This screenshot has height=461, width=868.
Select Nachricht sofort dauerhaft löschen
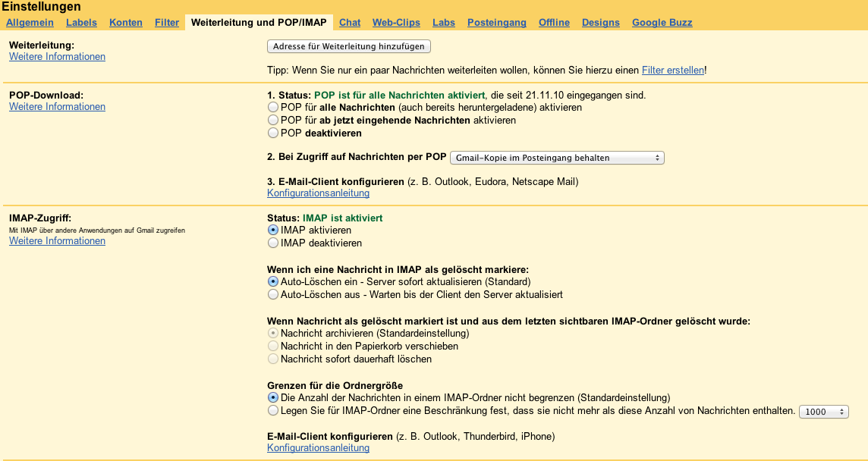pos(273,359)
